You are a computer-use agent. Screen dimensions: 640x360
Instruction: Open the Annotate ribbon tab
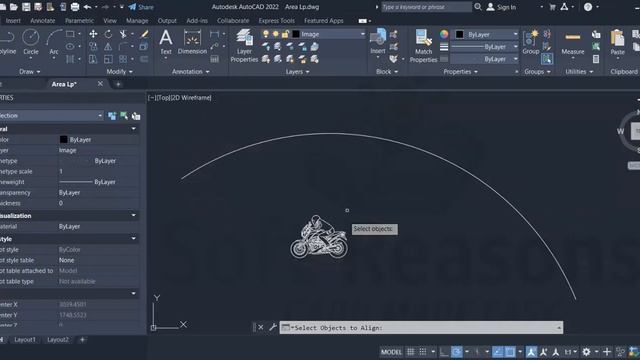coord(42,20)
